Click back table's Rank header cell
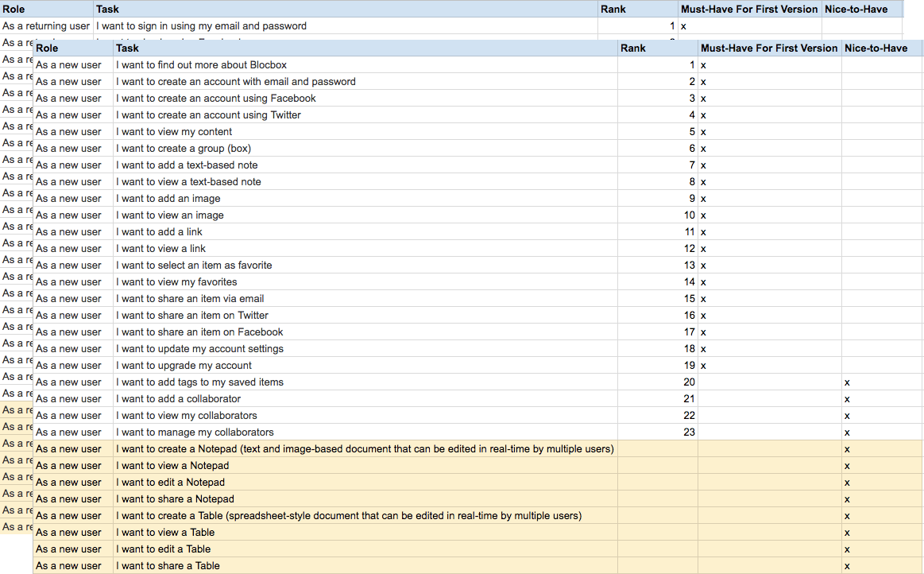924x574 pixels. pos(638,9)
